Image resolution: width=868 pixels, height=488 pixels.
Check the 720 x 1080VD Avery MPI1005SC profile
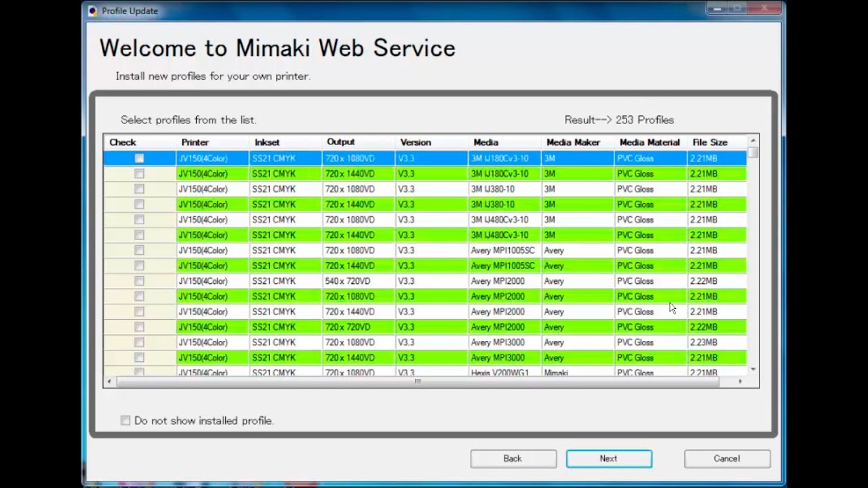(x=139, y=250)
